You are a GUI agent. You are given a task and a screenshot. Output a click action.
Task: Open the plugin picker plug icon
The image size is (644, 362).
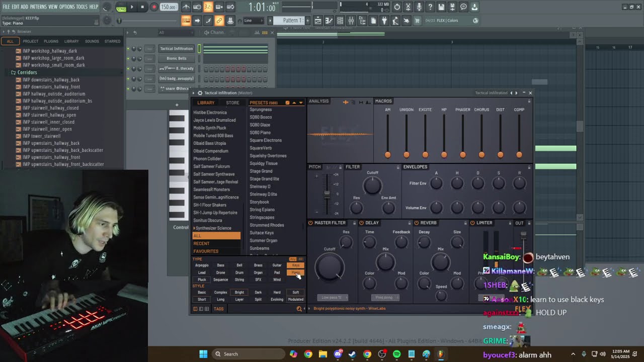coord(384,21)
